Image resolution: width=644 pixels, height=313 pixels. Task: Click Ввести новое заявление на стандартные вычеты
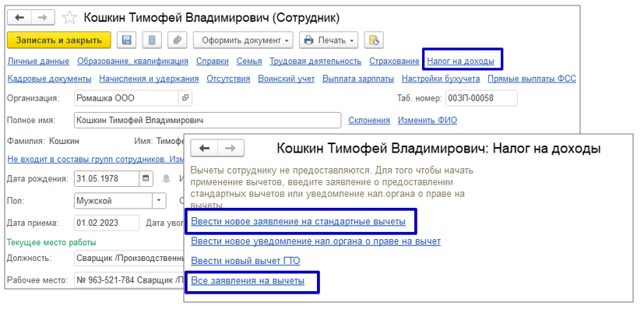pyautogui.click(x=298, y=222)
